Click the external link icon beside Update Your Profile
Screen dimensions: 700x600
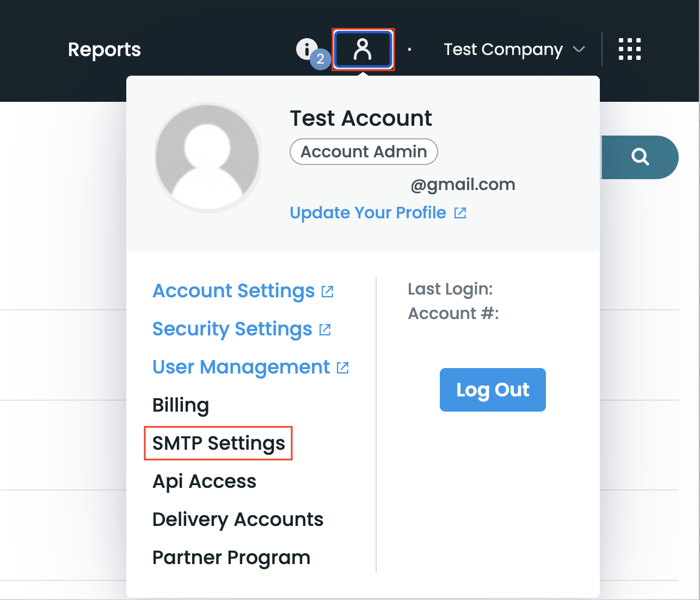pyautogui.click(x=460, y=213)
